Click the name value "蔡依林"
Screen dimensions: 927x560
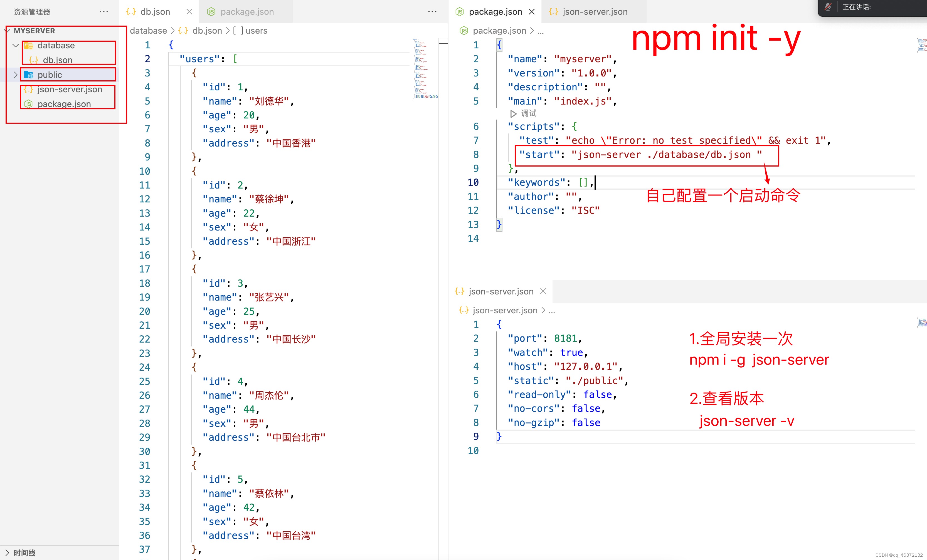pos(269,494)
